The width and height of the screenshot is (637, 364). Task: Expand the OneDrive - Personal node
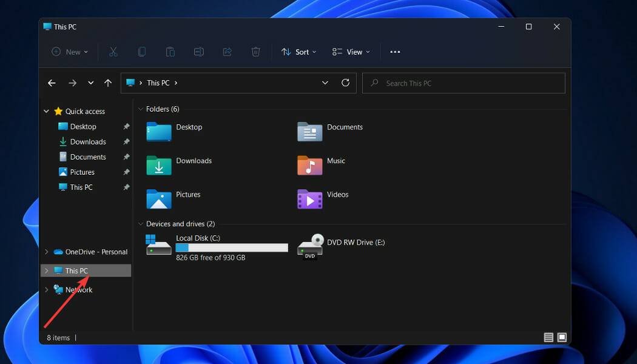47,252
